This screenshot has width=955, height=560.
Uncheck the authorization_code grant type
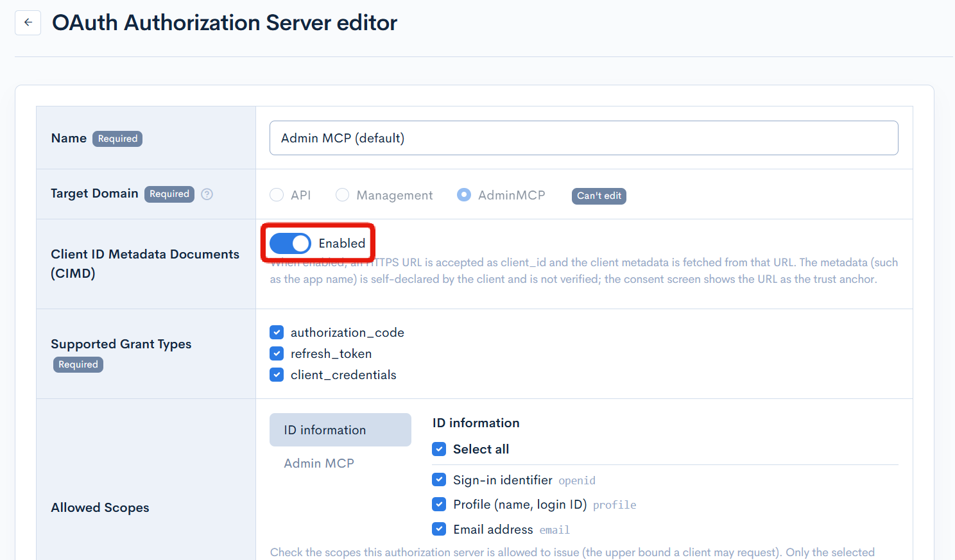277,332
